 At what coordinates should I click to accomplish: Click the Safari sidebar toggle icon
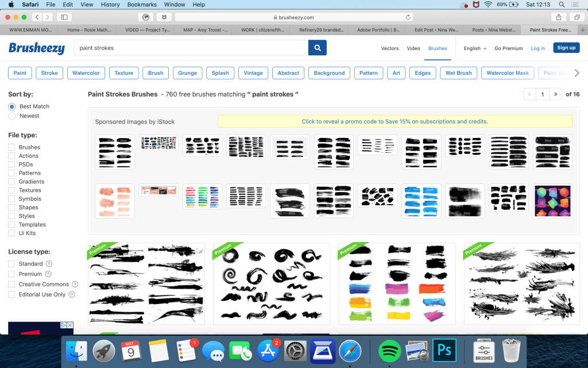pyautogui.click(x=64, y=17)
